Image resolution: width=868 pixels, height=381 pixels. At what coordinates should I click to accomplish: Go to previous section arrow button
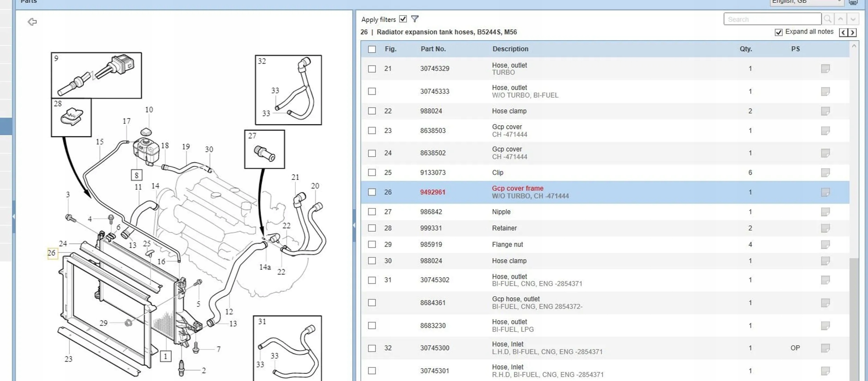[843, 32]
